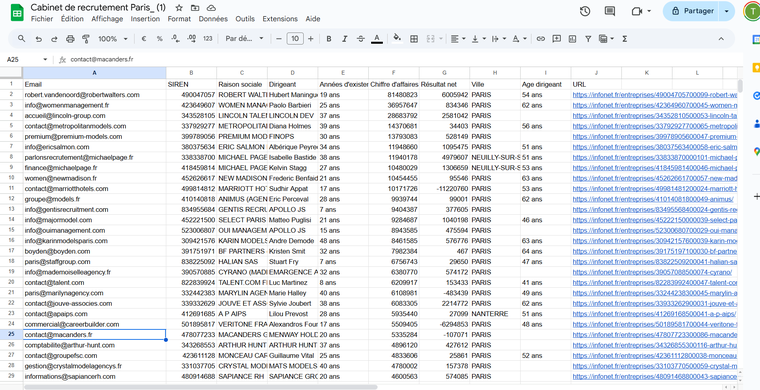
Task: Open vertical align dropdown
Action: [478, 39]
